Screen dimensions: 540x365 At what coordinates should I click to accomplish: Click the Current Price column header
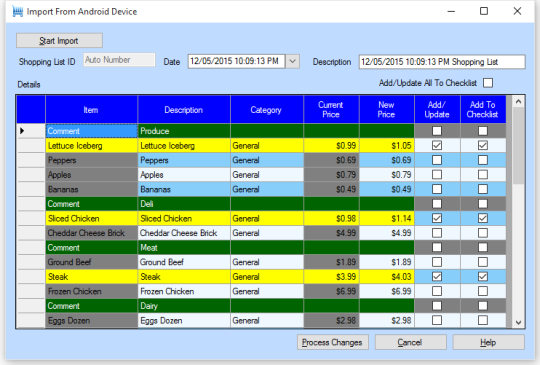tap(331, 110)
